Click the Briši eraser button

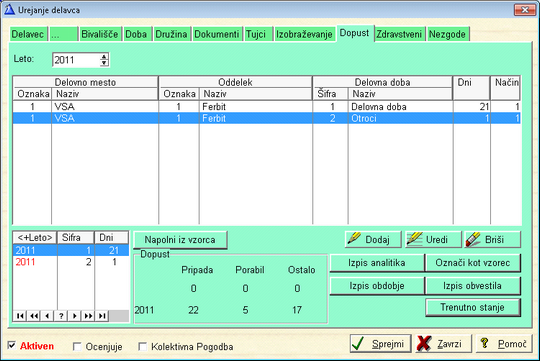coord(492,239)
